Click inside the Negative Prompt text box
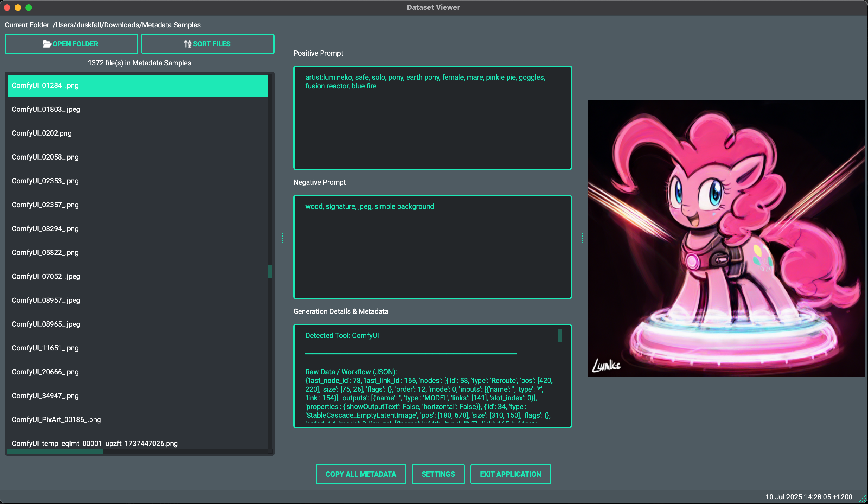This screenshot has width=868, height=504. click(432, 255)
